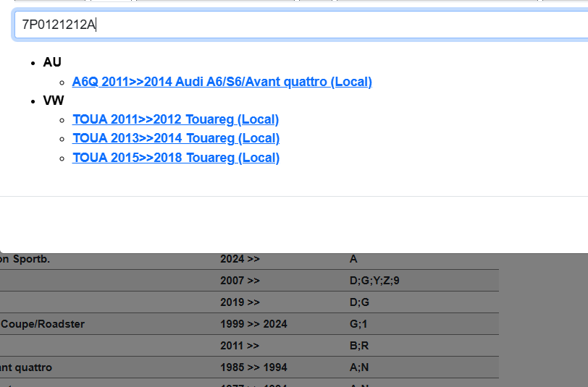This screenshot has width=588, height=387.
Task: Click the 2024 >> year cell
Action: pyautogui.click(x=240, y=259)
